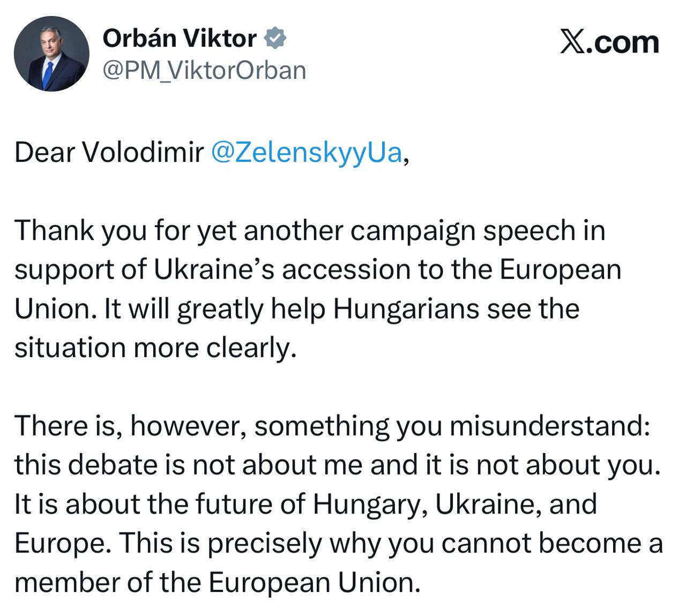Click "situation more clearly" text

click(x=154, y=348)
